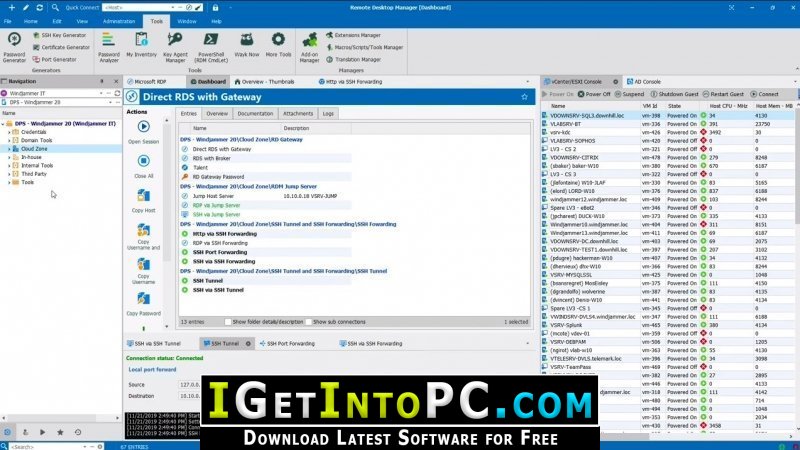Click Copy Username action

pos(143,271)
